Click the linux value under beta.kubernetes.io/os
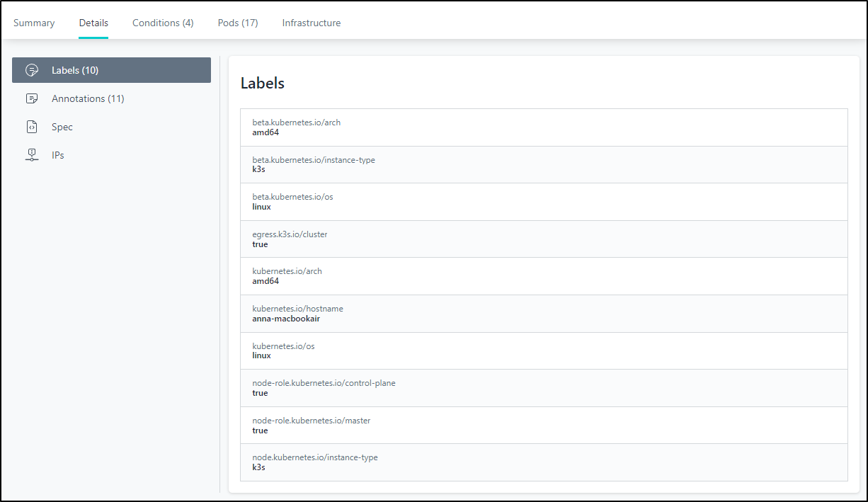This screenshot has height=502, width=868. pyautogui.click(x=261, y=207)
